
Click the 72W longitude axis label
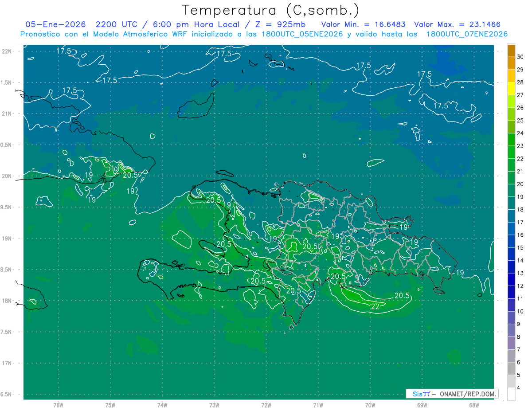[x=266, y=405]
